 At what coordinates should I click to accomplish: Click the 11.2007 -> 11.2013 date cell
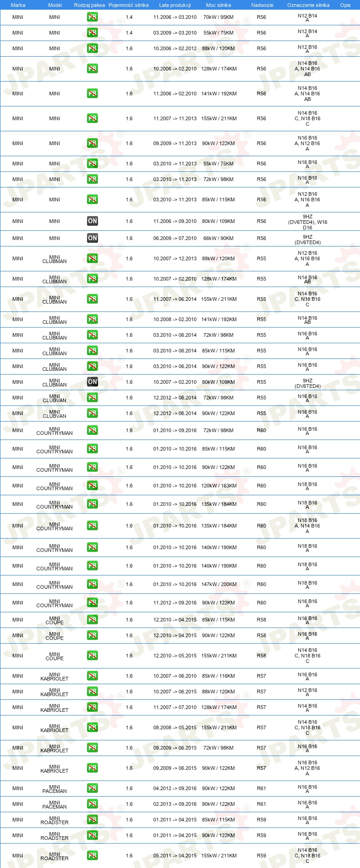click(175, 118)
